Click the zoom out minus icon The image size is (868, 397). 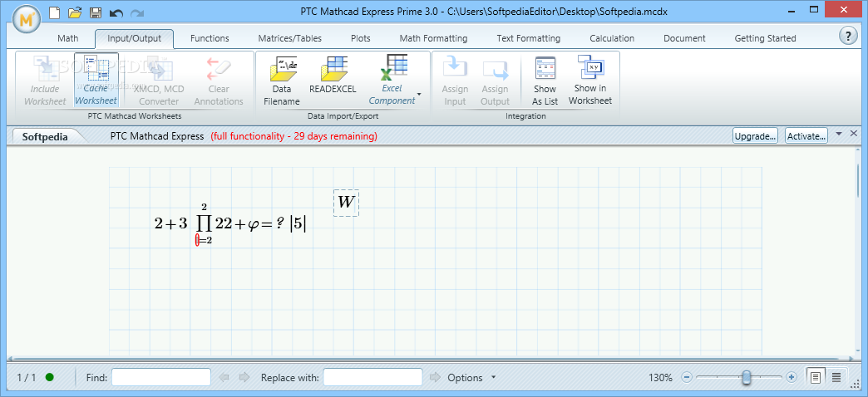pyautogui.click(x=687, y=377)
